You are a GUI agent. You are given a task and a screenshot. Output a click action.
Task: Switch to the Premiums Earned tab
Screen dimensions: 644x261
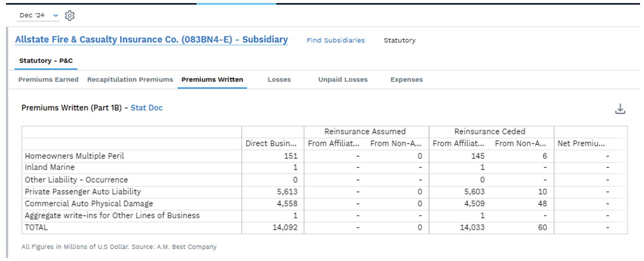pyautogui.click(x=48, y=80)
